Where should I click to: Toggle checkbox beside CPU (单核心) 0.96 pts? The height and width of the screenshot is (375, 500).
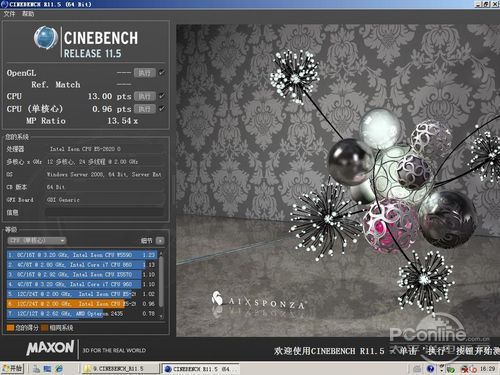(162, 109)
